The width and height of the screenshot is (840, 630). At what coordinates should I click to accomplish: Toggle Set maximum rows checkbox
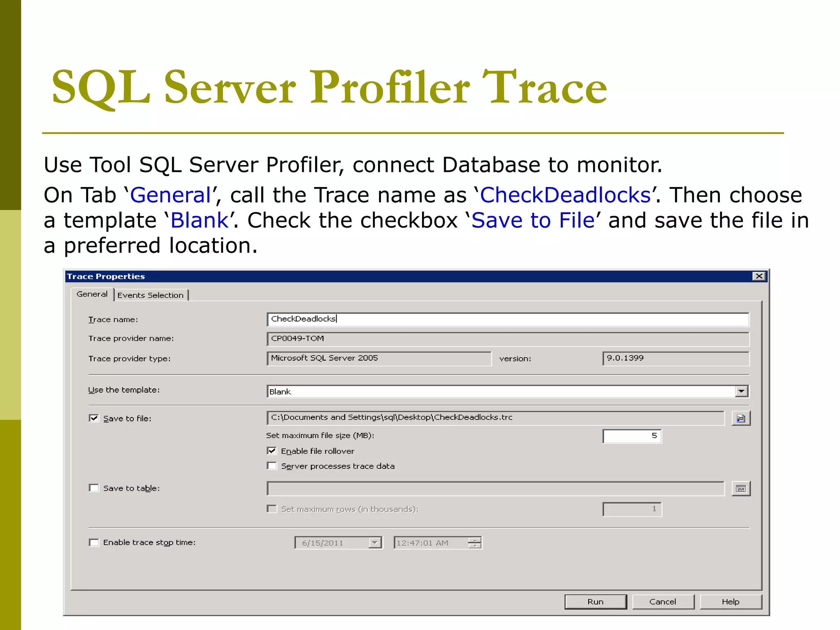[x=272, y=509]
